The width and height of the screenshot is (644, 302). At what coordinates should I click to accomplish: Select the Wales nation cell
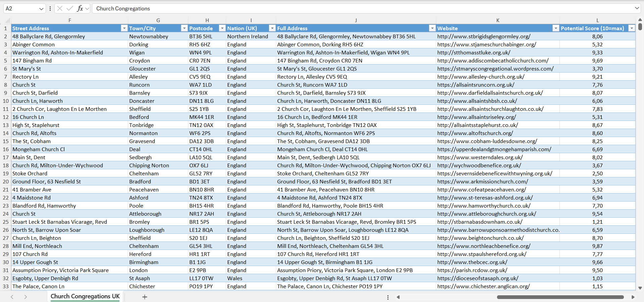[x=251, y=278]
